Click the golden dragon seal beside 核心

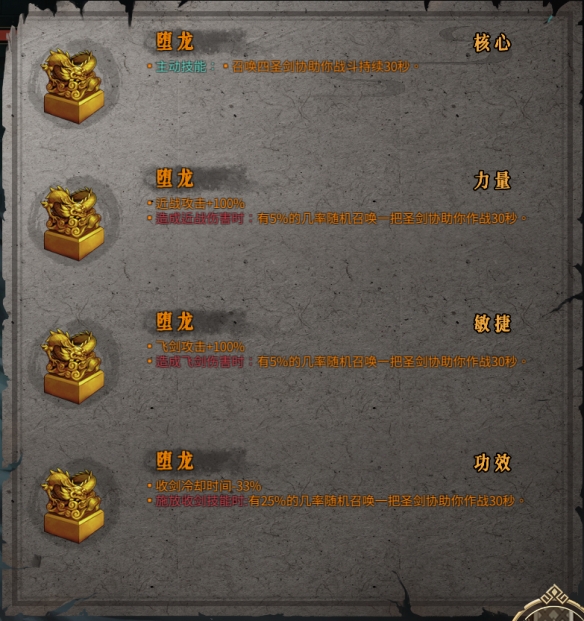coord(74,86)
